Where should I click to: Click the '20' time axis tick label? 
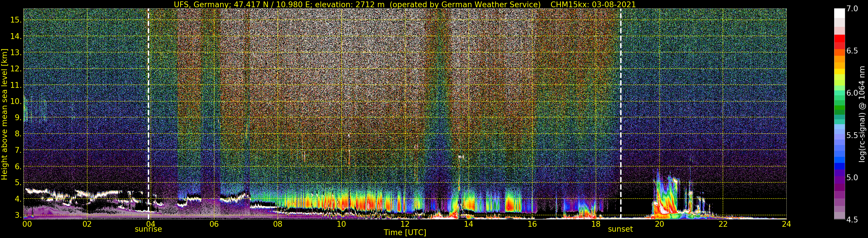(659, 224)
